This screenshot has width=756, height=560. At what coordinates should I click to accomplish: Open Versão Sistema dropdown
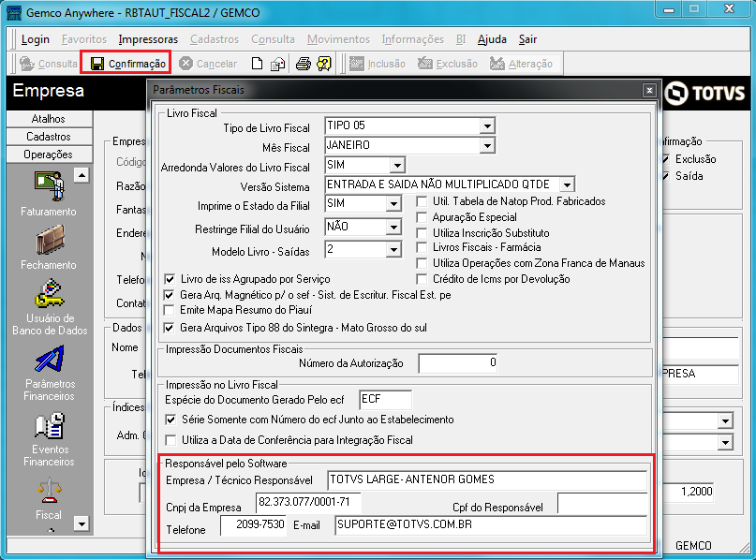click(x=567, y=184)
